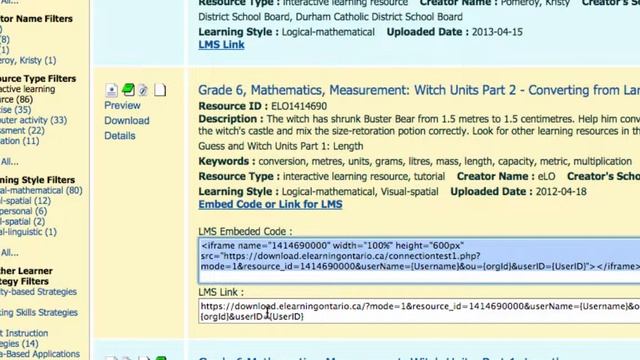Select the king Skills Strategies filter

click(x=39, y=313)
